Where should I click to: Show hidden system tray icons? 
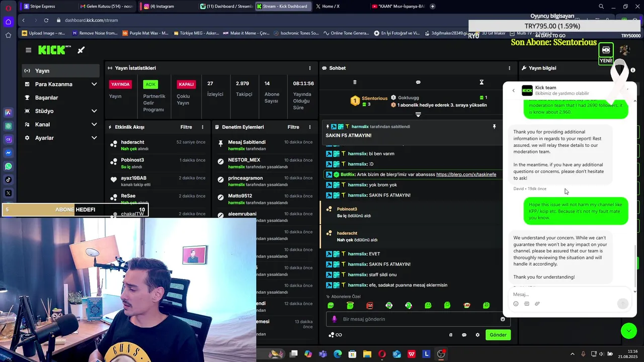click(x=572, y=354)
